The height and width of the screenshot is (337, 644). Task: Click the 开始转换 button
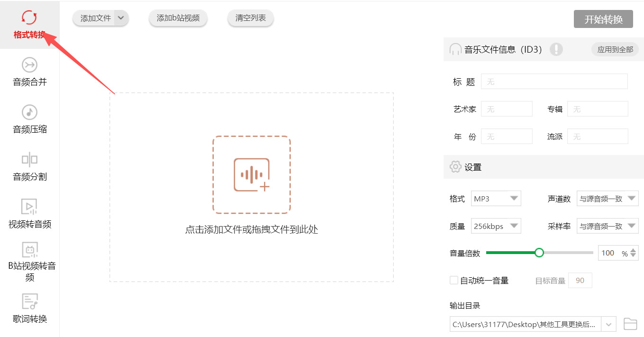(603, 19)
